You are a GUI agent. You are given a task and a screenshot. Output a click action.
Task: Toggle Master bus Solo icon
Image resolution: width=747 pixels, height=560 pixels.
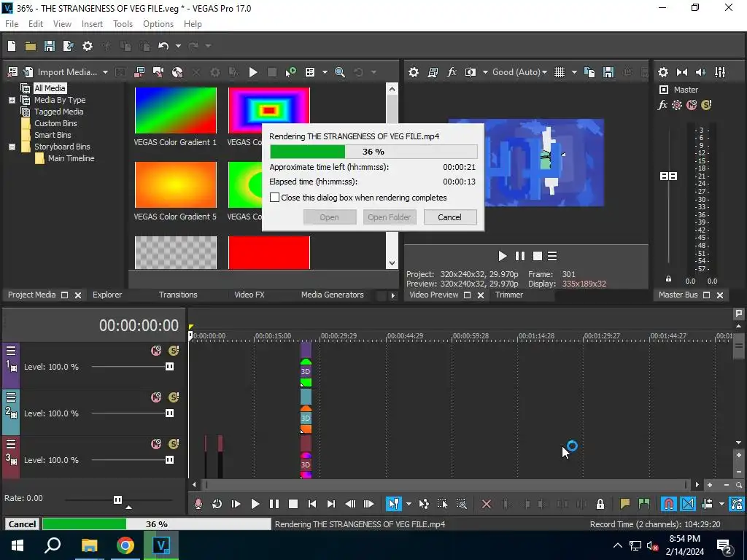click(x=706, y=105)
